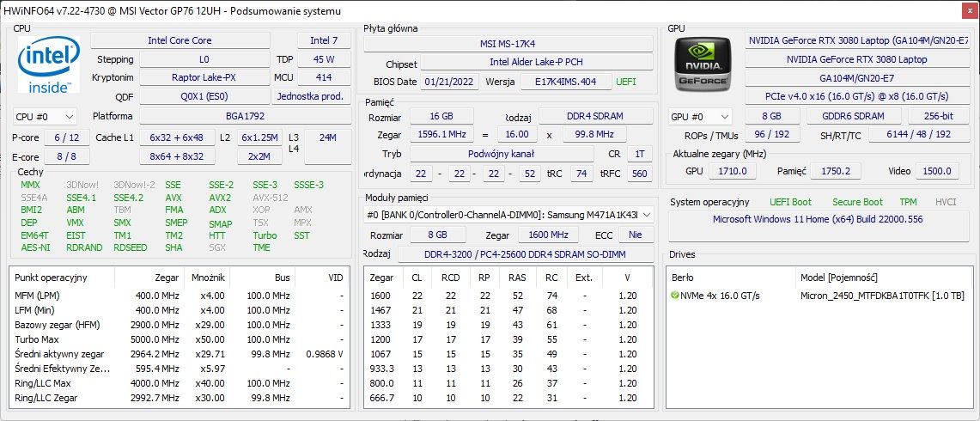The image size is (980, 421).
Task: Click the 45 W TDP value
Action: (324, 59)
